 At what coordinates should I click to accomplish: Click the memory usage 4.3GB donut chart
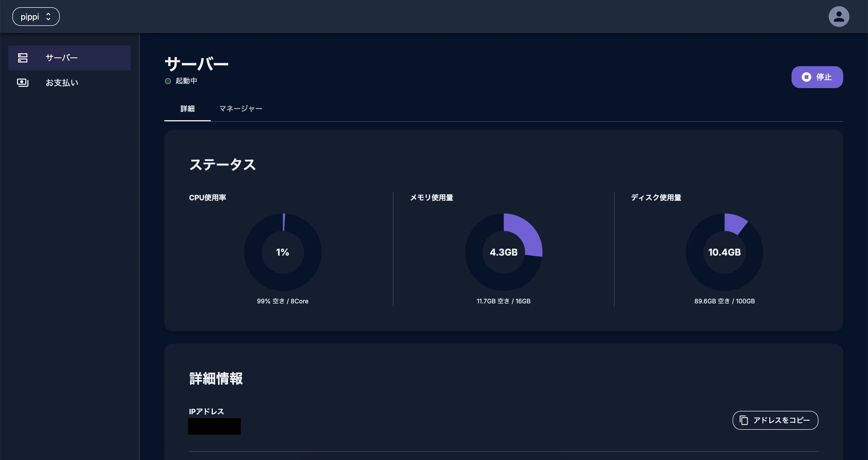click(503, 252)
